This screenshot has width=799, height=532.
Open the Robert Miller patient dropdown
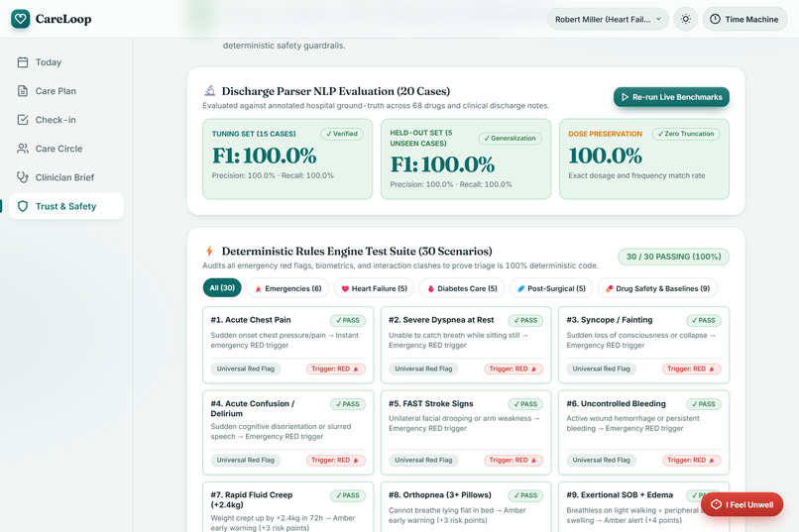coord(608,19)
